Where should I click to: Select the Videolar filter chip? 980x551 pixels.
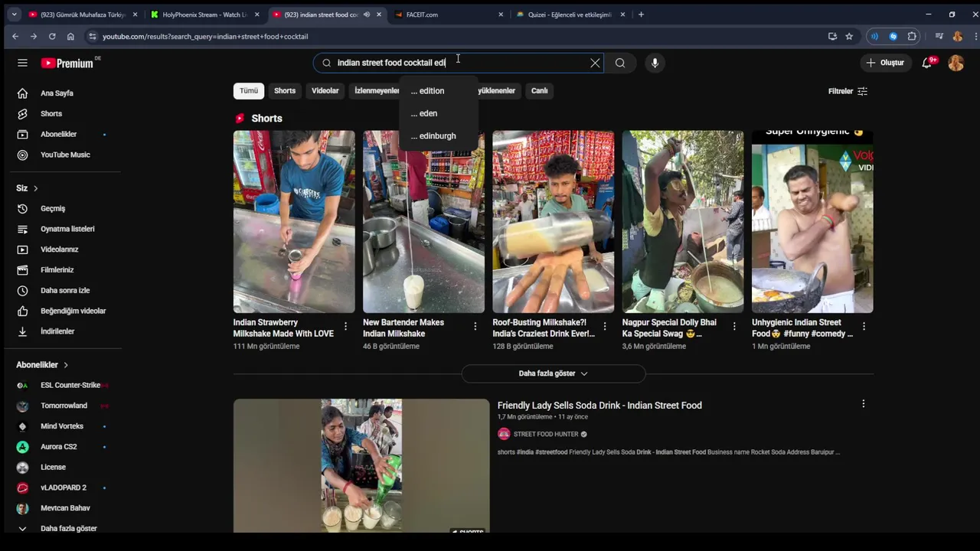tap(325, 91)
